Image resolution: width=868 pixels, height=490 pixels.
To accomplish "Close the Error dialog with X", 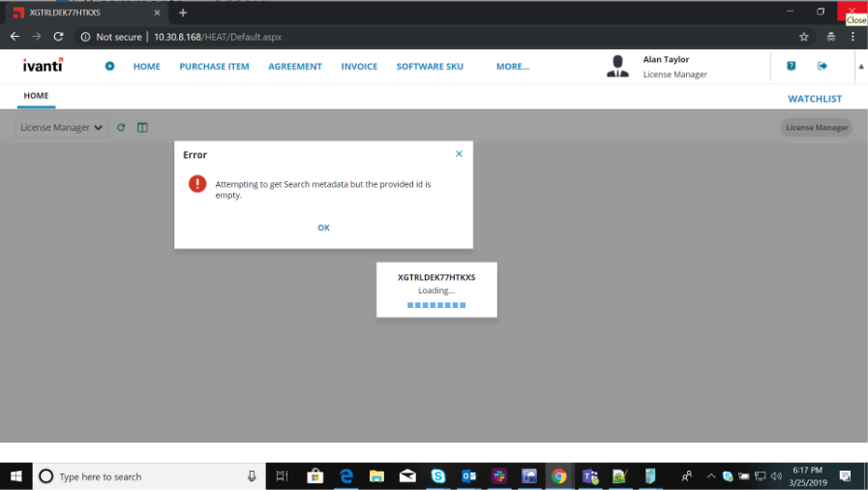I will tap(459, 154).
